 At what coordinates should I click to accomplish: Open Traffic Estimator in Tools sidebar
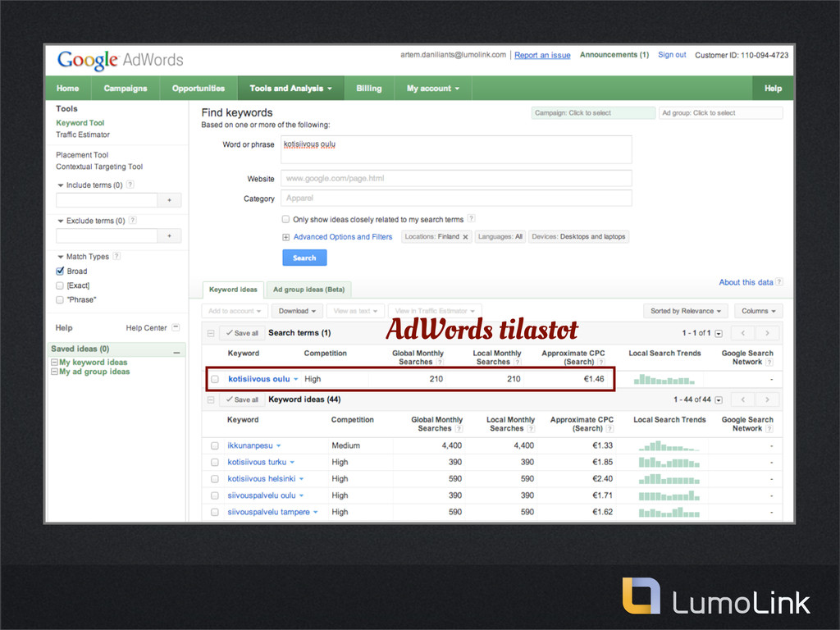(x=83, y=135)
